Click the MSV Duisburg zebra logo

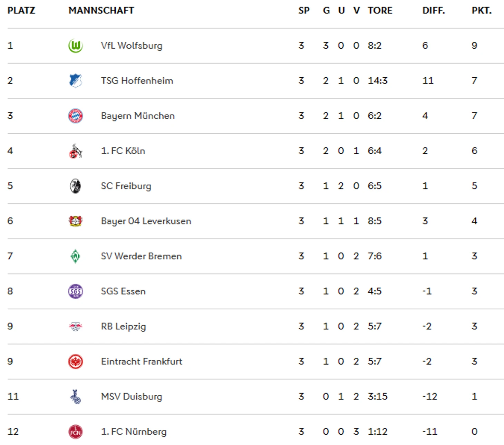click(75, 397)
